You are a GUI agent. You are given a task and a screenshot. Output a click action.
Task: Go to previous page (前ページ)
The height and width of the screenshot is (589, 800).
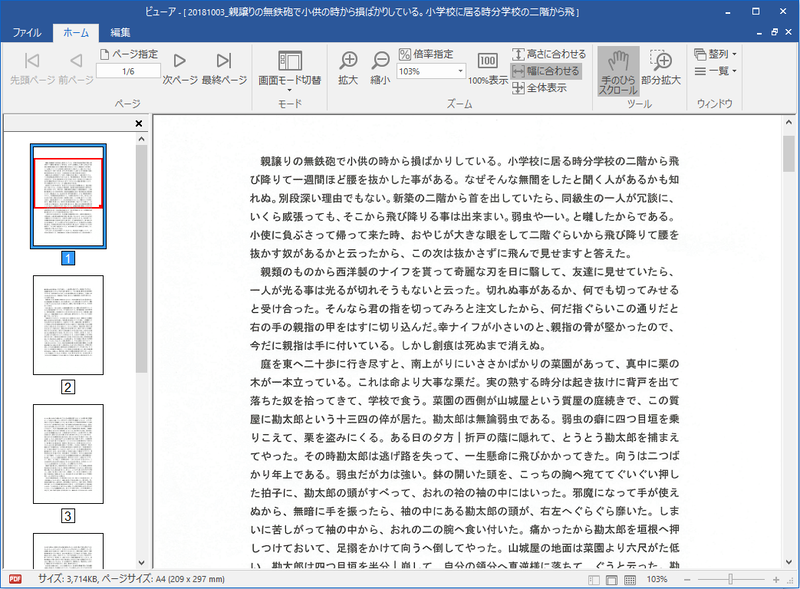pos(76,67)
